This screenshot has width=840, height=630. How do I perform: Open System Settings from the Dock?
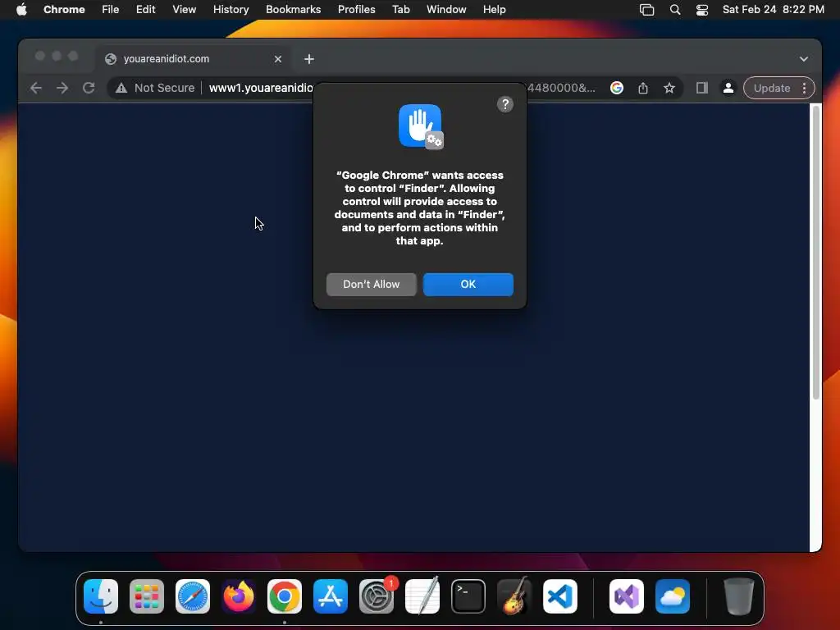point(377,596)
